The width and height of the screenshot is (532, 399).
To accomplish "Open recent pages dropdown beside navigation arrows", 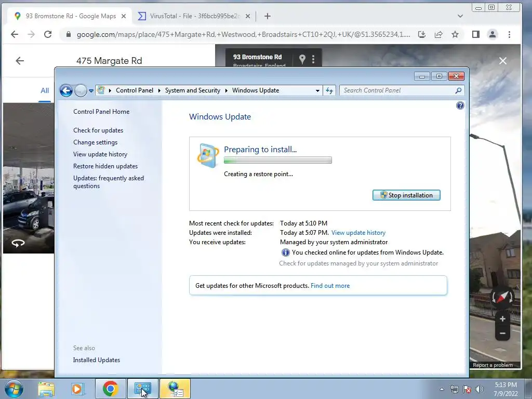I will tap(91, 90).
